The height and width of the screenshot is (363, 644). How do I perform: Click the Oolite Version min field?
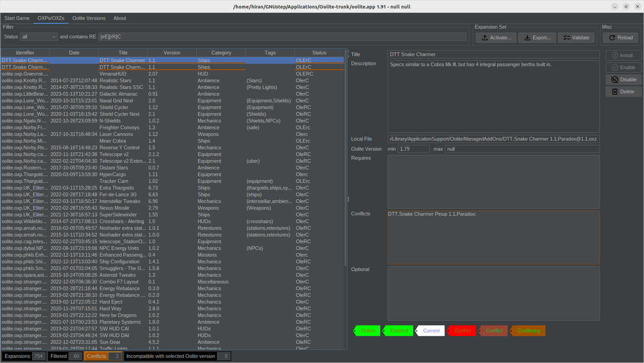(x=414, y=149)
